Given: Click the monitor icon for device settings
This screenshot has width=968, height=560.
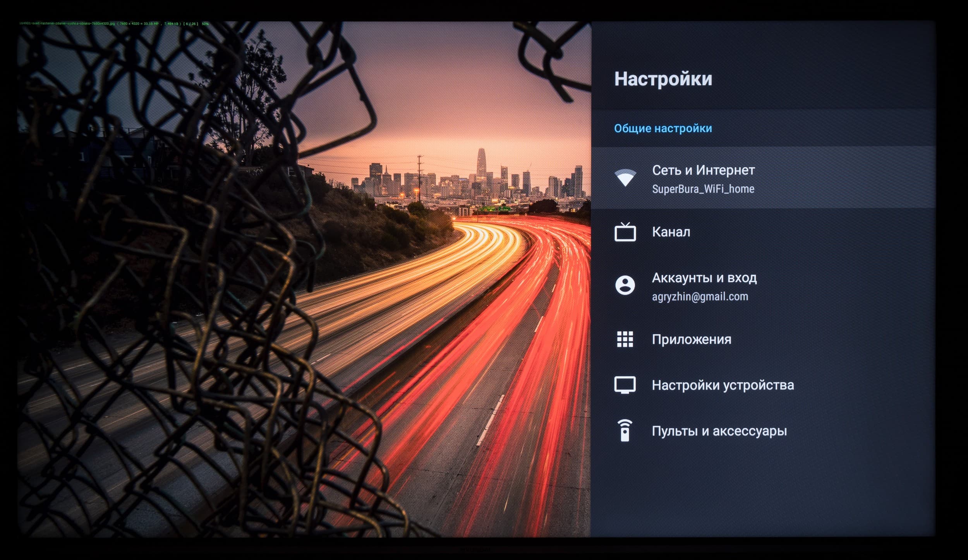Looking at the screenshot, I should (x=625, y=385).
